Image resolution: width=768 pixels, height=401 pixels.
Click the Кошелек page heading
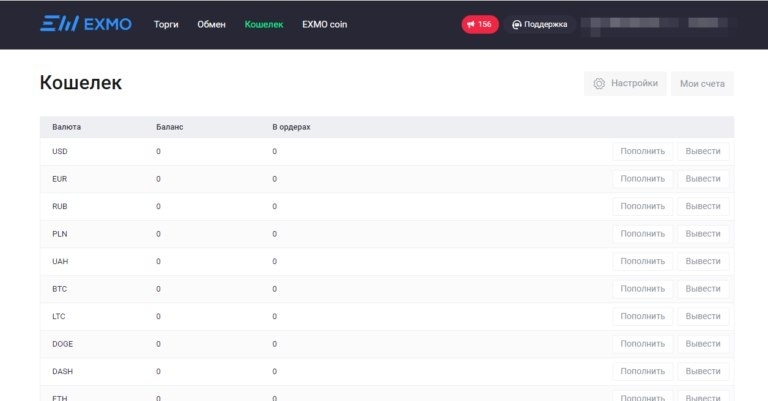pyautogui.click(x=81, y=83)
